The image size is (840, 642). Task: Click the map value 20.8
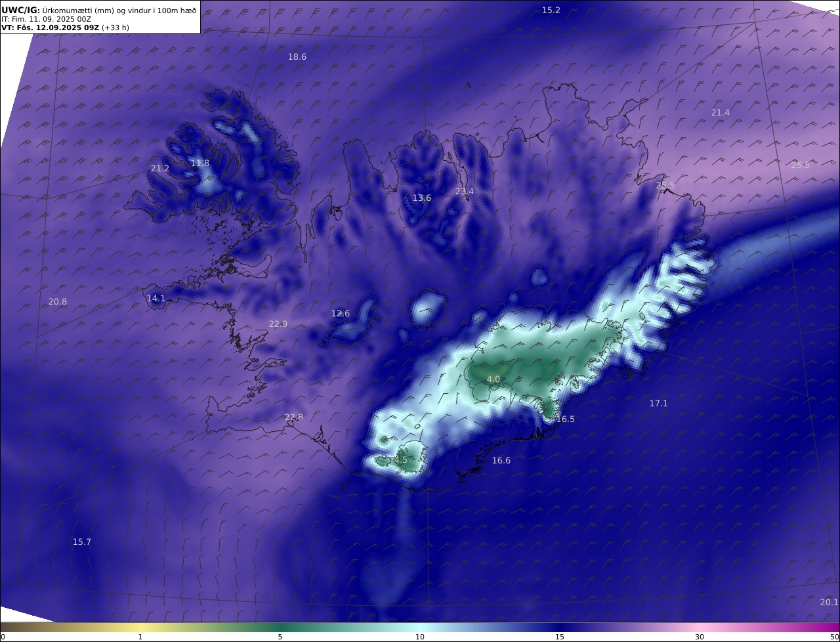click(58, 302)
